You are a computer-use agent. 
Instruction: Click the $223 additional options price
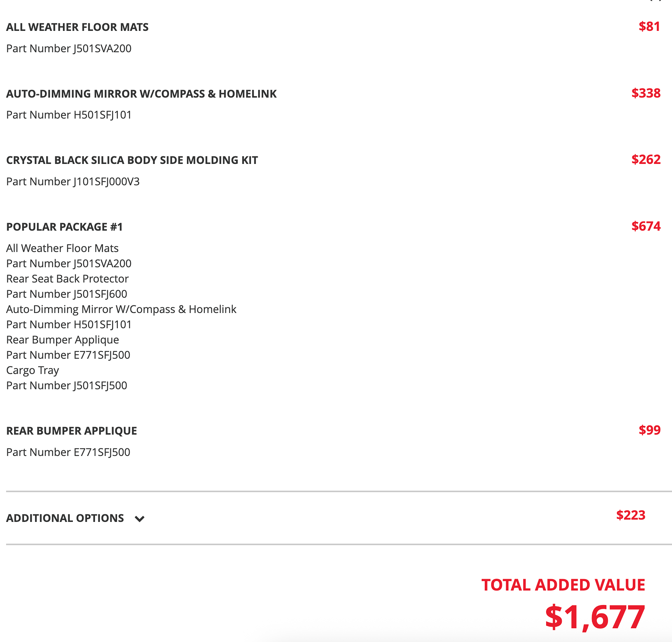[x=631, y=515]
